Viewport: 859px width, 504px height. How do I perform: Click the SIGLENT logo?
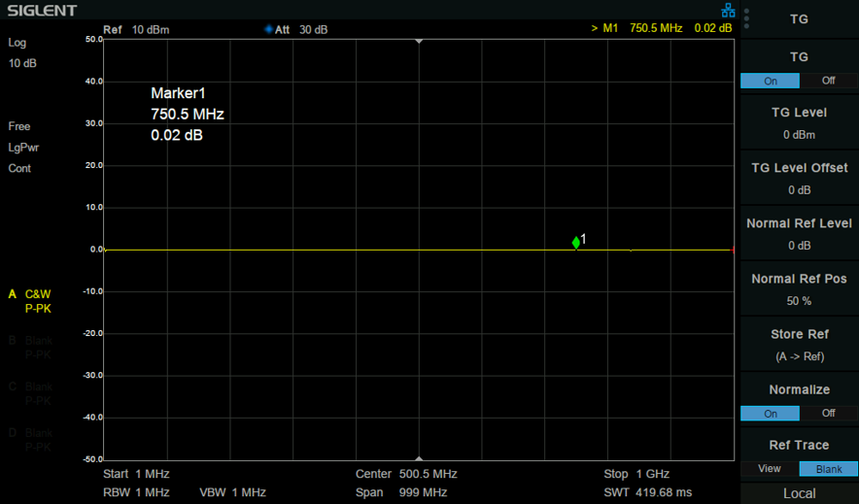pyautogui.click(x=42, y=11)
